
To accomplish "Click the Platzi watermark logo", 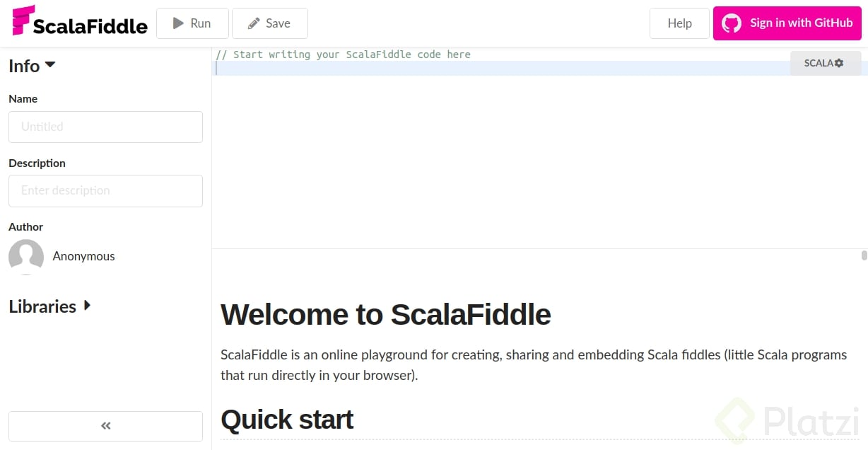I will [x=787, y=420].
